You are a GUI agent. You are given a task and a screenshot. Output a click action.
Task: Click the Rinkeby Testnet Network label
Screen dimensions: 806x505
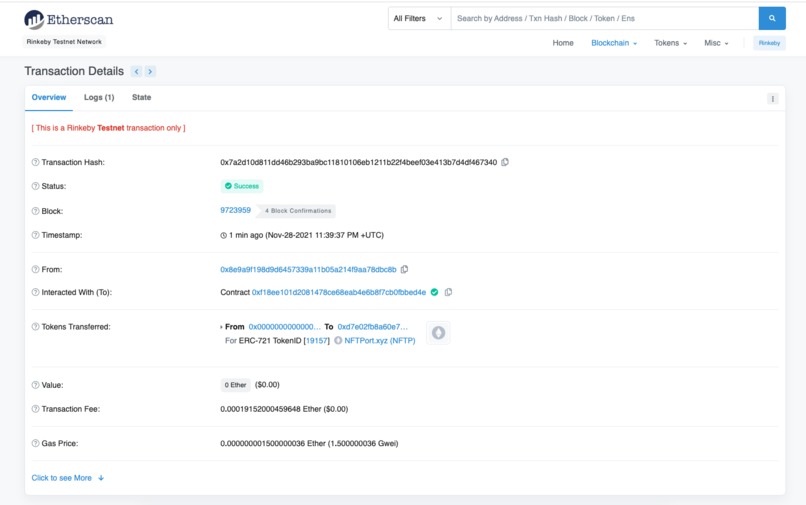[64, 42]
